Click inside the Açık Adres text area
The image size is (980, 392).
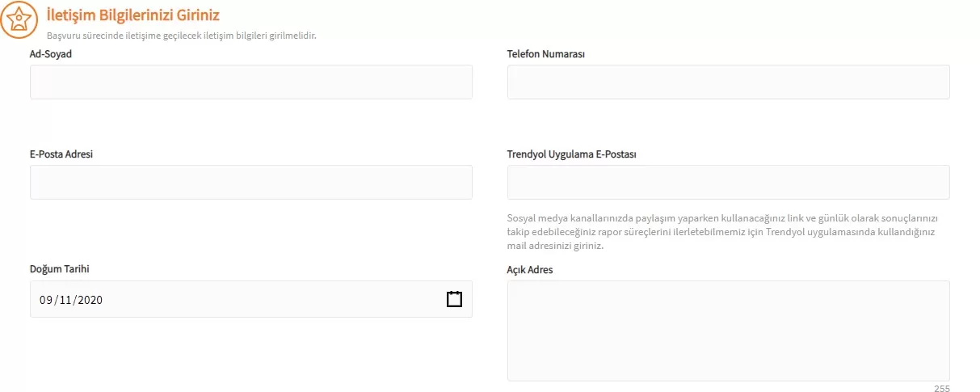pyautogui.click(x=728, y=331)
